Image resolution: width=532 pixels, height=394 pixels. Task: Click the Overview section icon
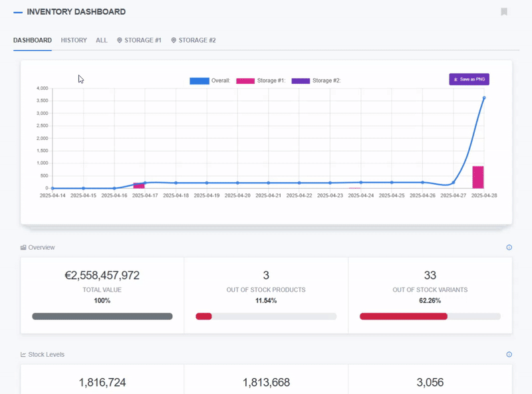[x=23, y=248]
